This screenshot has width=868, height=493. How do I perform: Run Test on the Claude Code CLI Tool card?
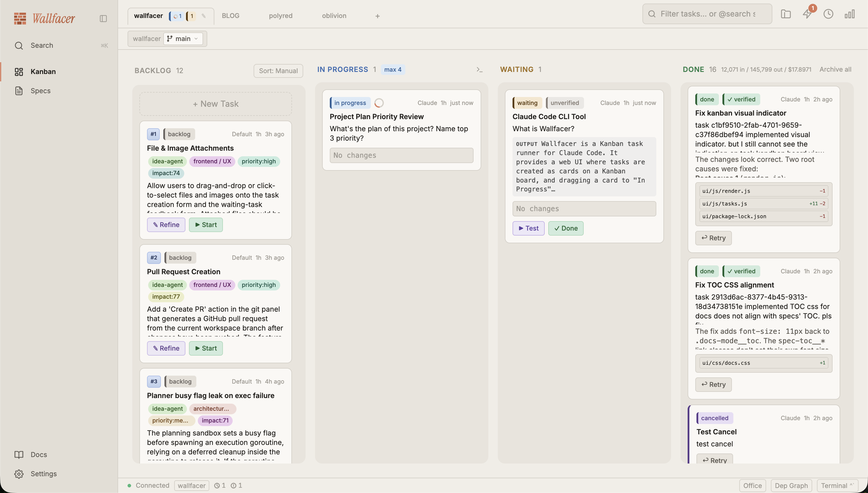point(528,228)
